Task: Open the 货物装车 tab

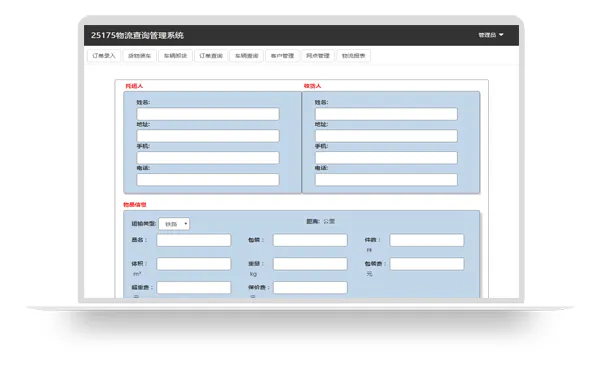Action: coord(139,56)
